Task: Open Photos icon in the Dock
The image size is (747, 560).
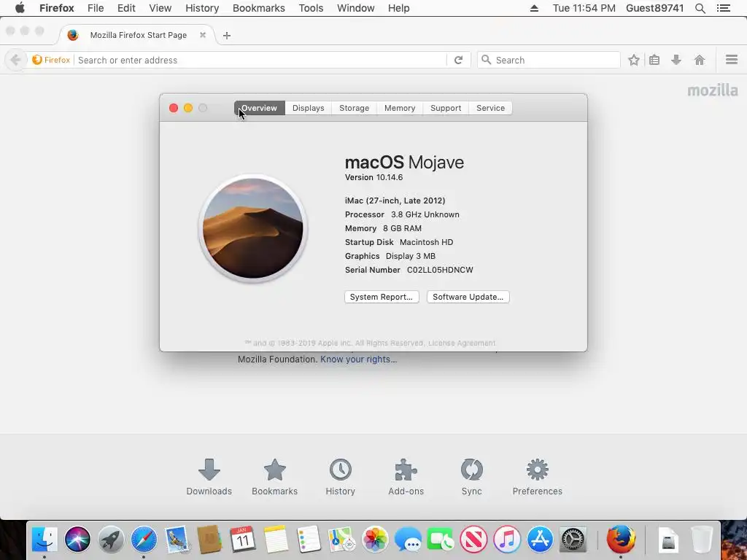Action: click(375, 540)
